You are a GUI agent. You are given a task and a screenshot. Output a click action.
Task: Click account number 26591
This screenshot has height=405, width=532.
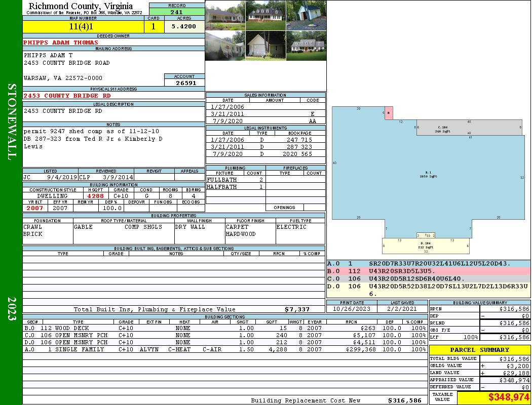184,83
